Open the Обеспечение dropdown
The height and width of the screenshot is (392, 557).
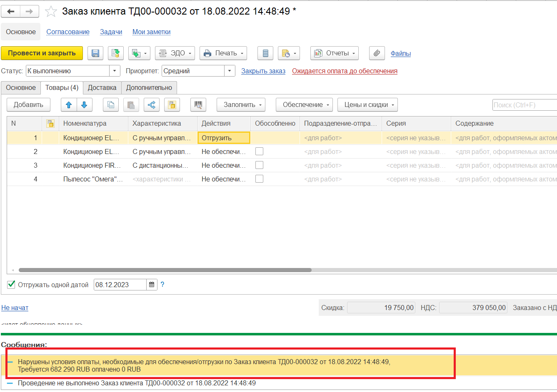point(304,105)
